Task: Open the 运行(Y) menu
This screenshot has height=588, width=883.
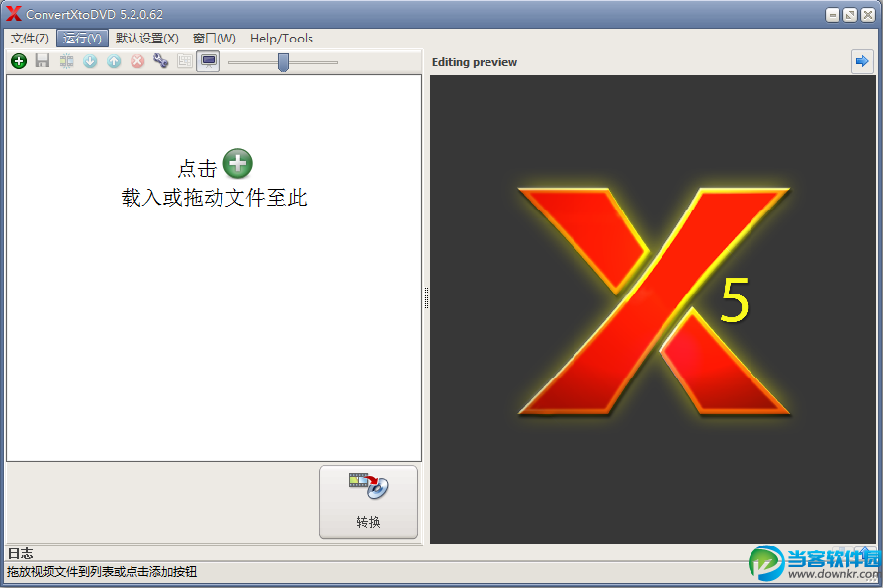Action: pyautogui.click(x=82, y=39)
